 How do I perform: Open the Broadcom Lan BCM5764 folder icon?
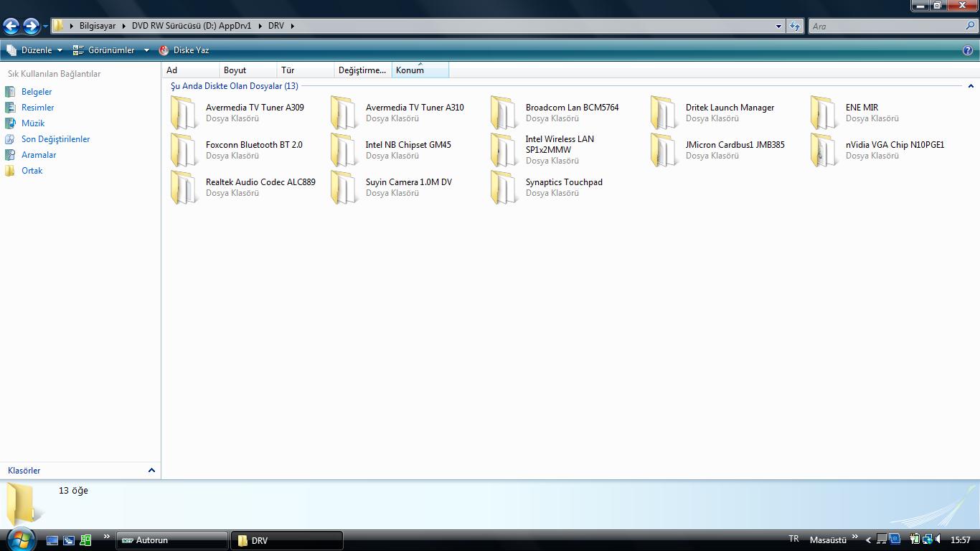pos(504,113)
